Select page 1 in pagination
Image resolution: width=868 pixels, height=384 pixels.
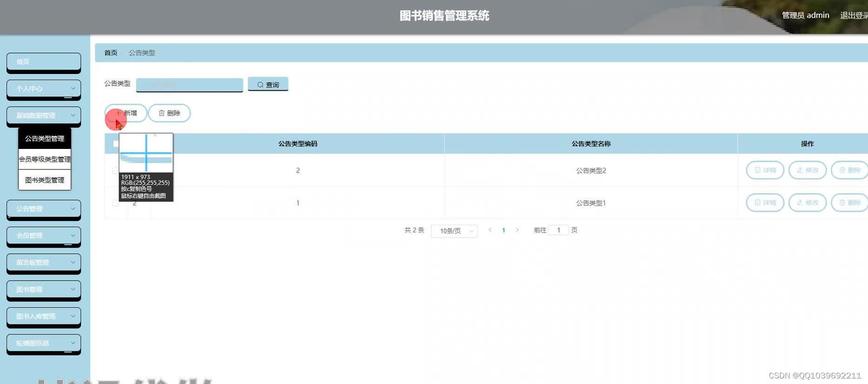coord(504,230)
